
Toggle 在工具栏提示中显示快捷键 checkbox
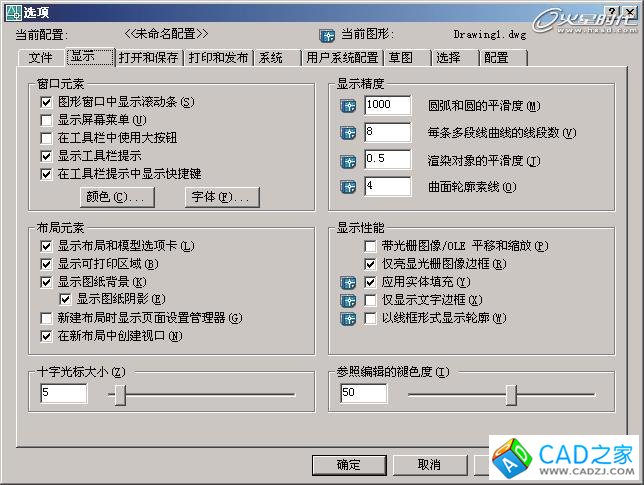tap(46, 174)
